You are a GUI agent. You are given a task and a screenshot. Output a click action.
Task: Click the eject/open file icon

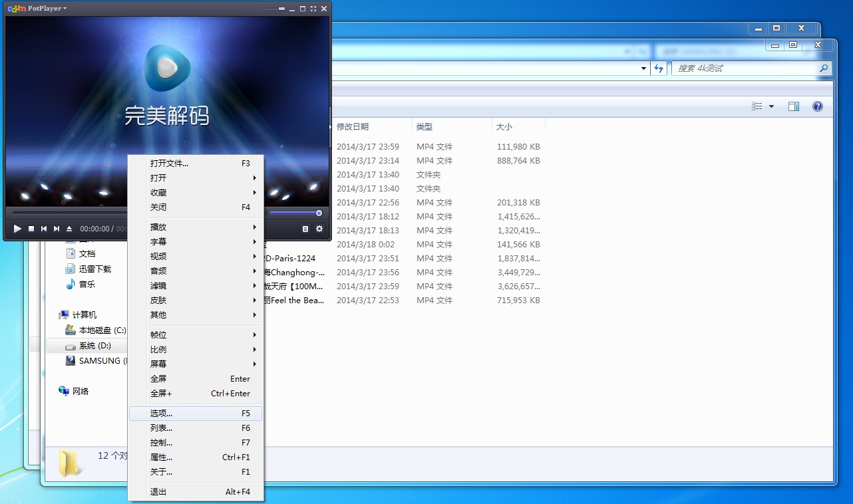pyautogui.click(x=69, y=229)
